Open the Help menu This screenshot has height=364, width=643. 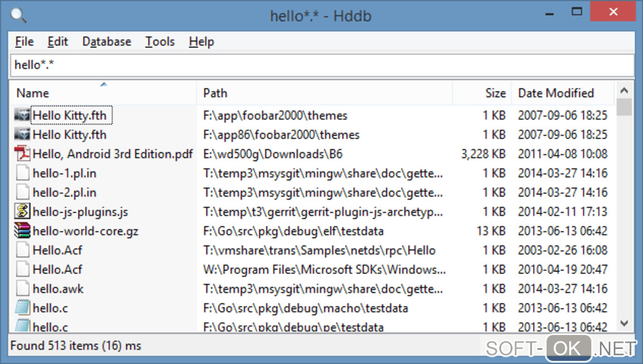click(201, 42)
